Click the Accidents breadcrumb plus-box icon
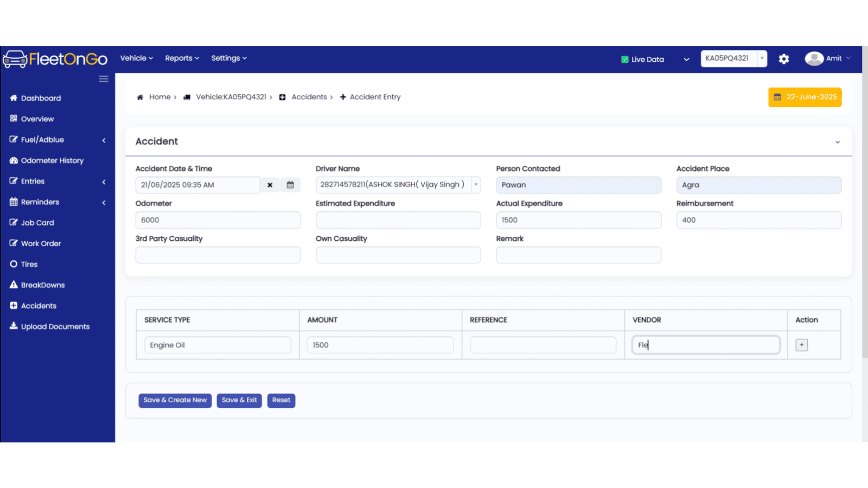868x488 pixels. [283, 97]
